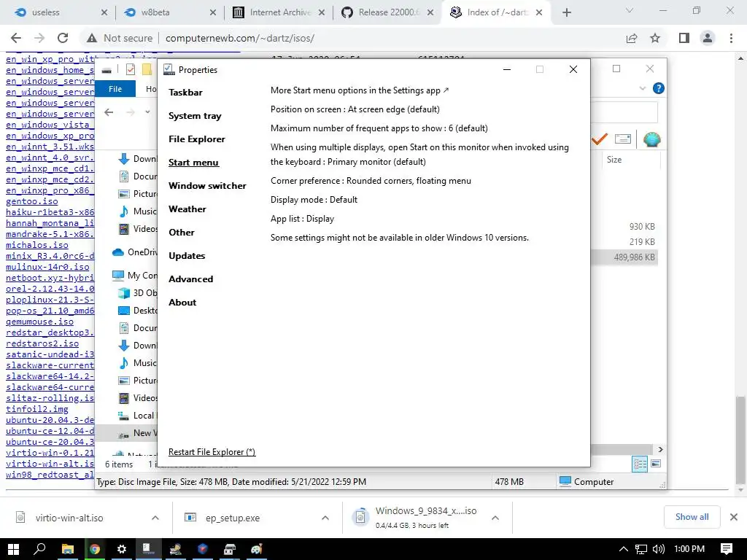
Task: Click the Not secure warning icon
Action: click(92, 38)
